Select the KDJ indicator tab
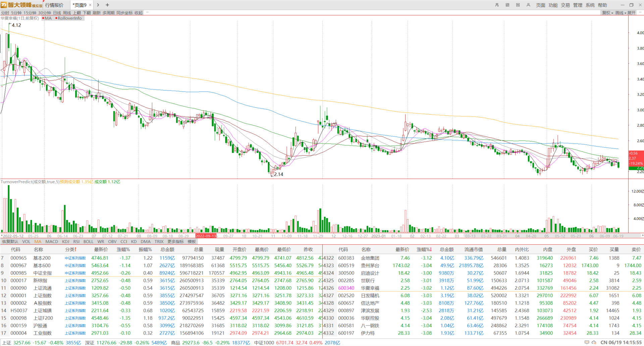 pos(66,241)
